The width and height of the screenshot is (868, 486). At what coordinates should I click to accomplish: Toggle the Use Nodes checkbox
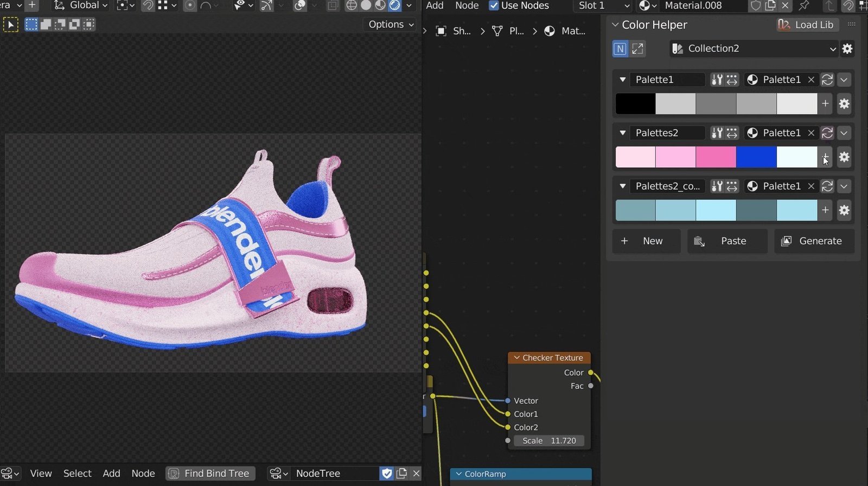494,5
